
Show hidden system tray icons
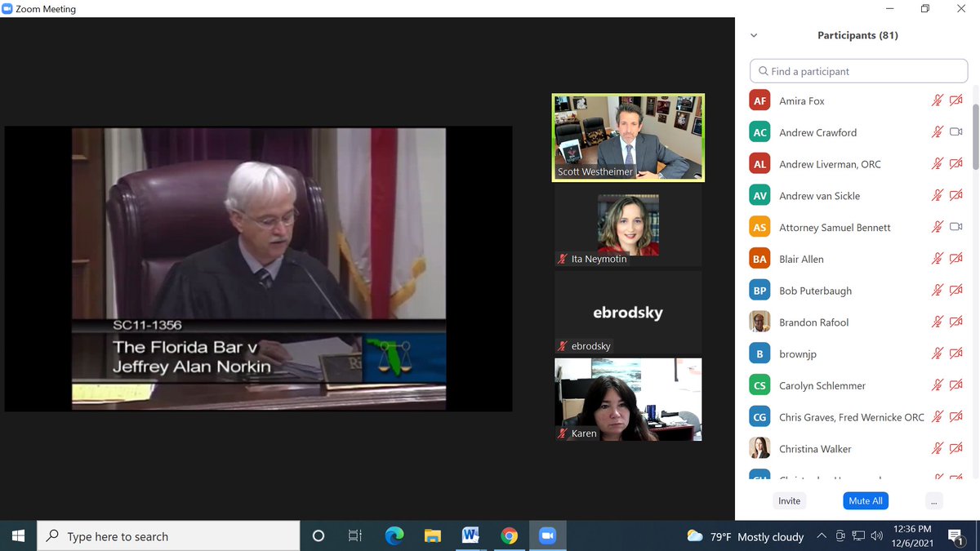[x=821, y=536]
